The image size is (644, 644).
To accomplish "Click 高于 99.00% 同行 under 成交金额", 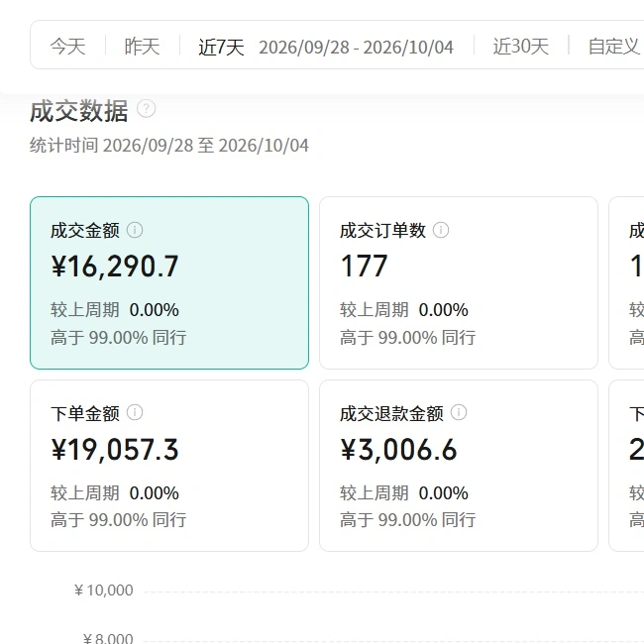I will click(119, 338).
